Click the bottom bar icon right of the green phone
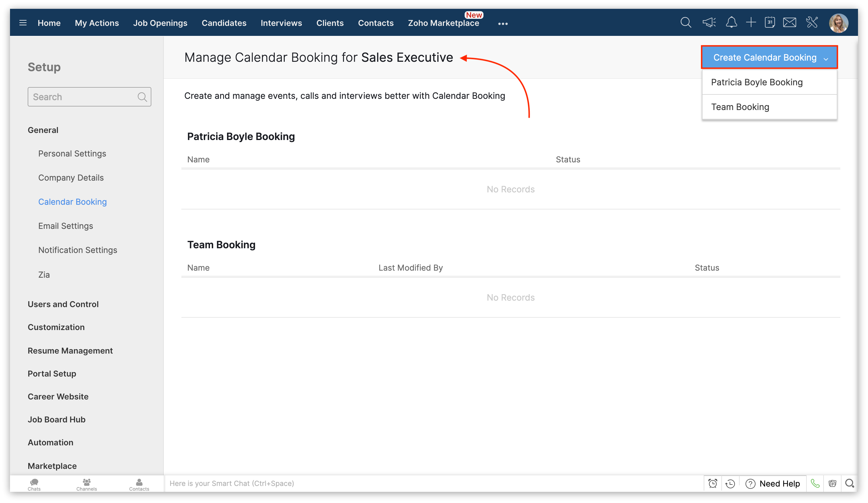 pyautogui.click(x=832, y=483)
